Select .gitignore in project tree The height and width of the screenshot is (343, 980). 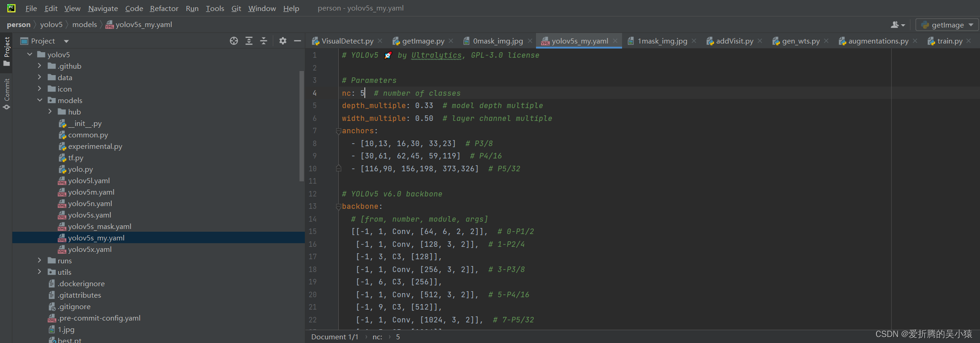[x=74, y=306]
